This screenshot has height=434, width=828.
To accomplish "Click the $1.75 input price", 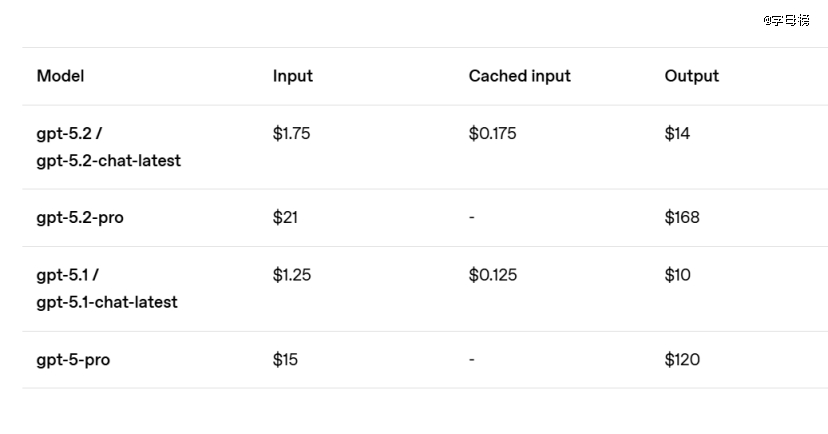I will pos(291,133).
